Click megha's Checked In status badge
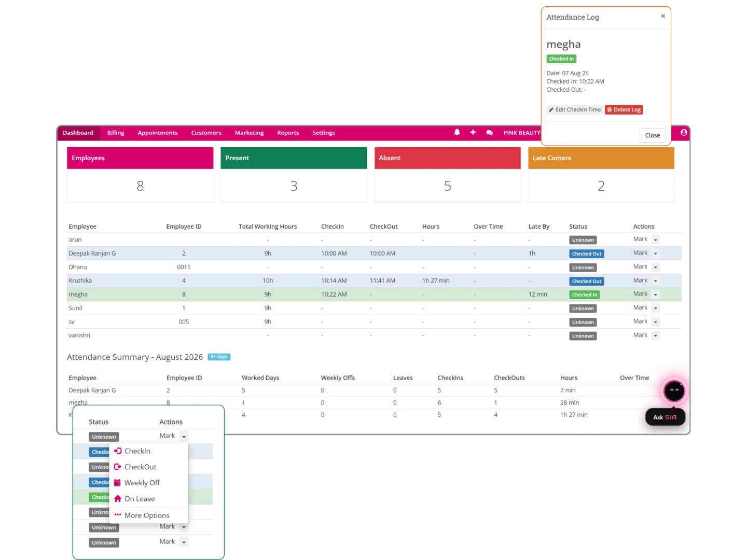Image resolution: width=747 pixels, height=560 pixels. click(x=584, y=295)
